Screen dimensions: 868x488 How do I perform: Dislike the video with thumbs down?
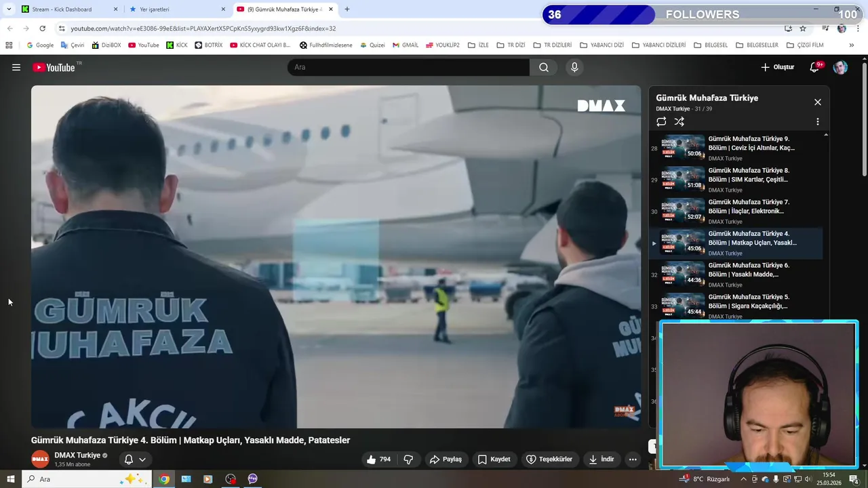408,460
